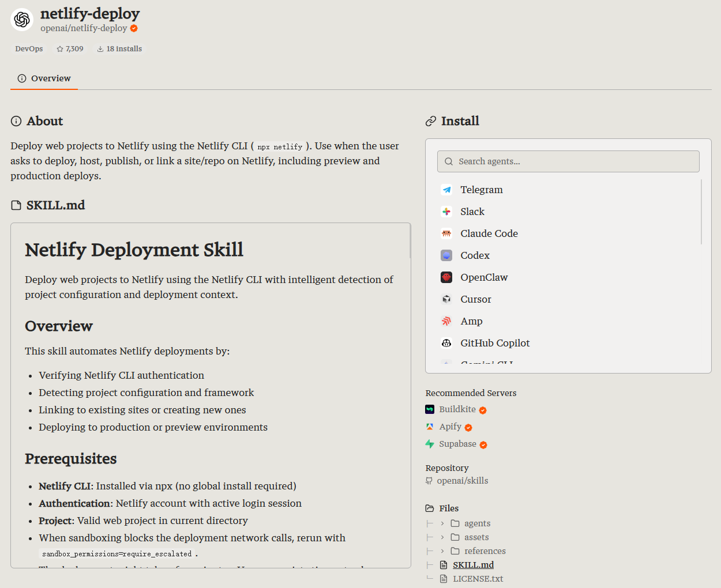Click the Prerequisites heading

pyautogui.click(x=70, y=459)
